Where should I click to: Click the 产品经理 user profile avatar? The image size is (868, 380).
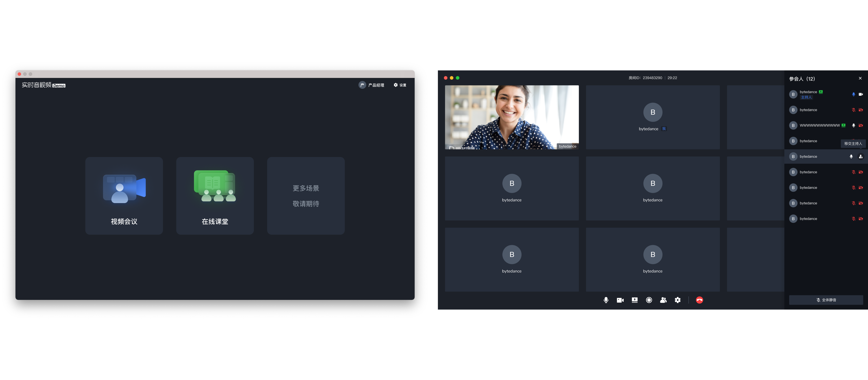[362, 85]
